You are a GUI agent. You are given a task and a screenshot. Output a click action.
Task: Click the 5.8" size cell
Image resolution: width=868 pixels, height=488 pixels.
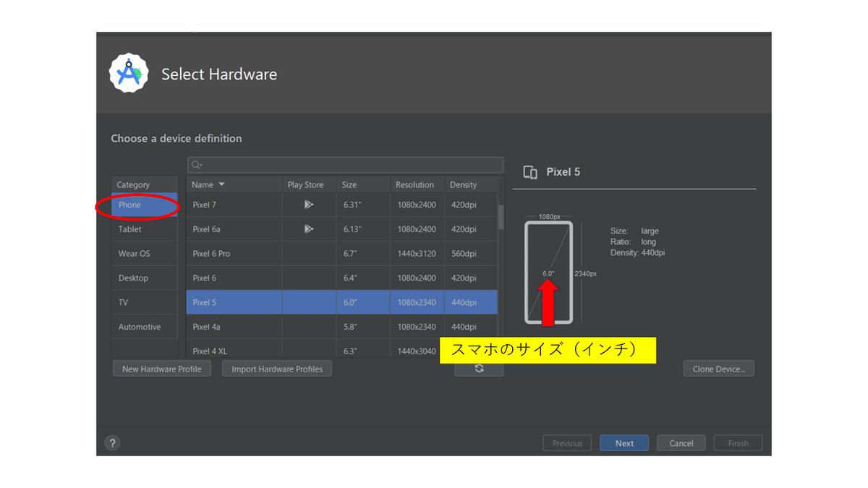[363, 327]
